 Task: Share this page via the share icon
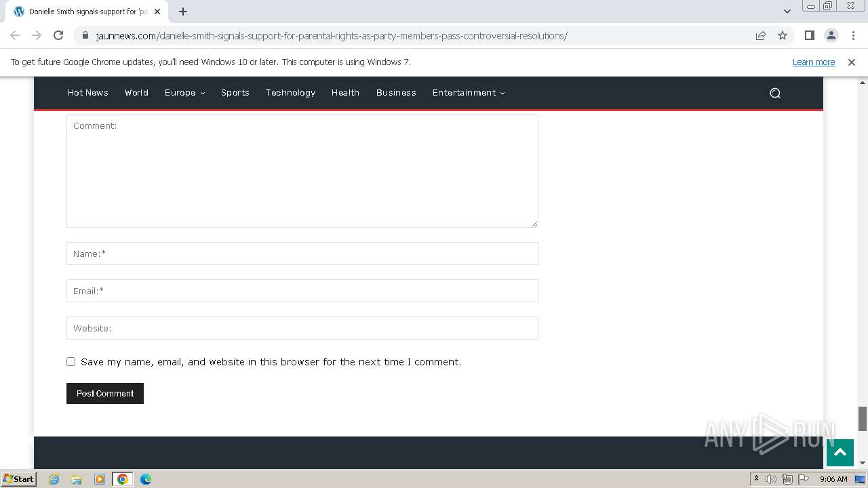point(761,35)
